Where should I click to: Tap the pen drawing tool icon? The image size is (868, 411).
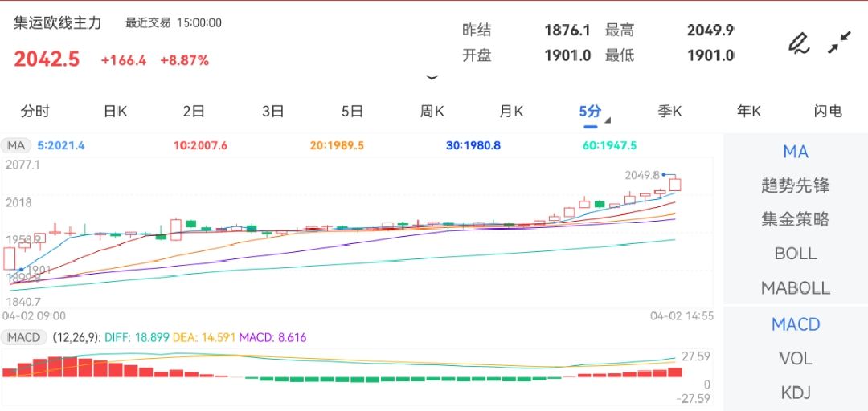point(798,43)
